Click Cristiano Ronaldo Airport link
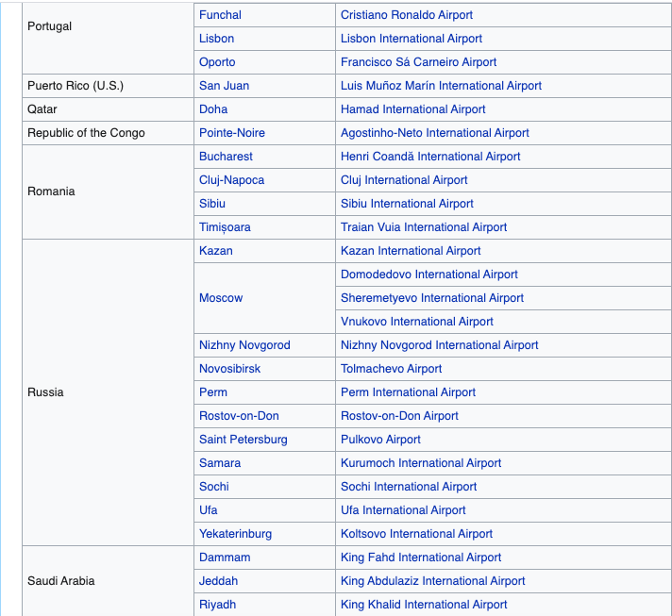 (x=406, y=15)
